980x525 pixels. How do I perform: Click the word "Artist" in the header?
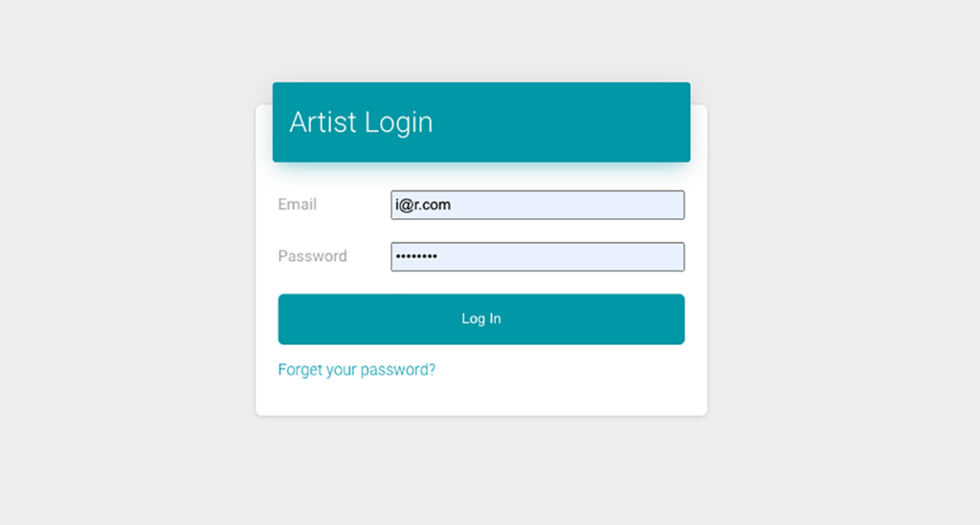[x=323, y=122]
